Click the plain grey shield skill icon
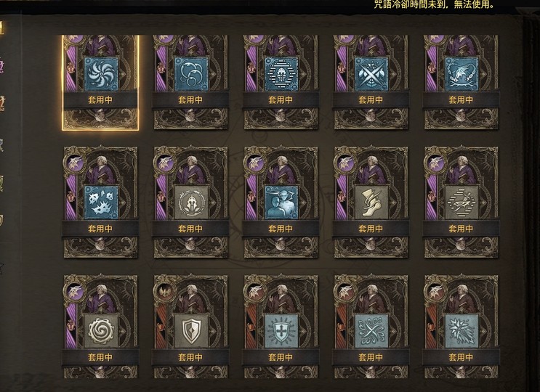 point(191,331)
